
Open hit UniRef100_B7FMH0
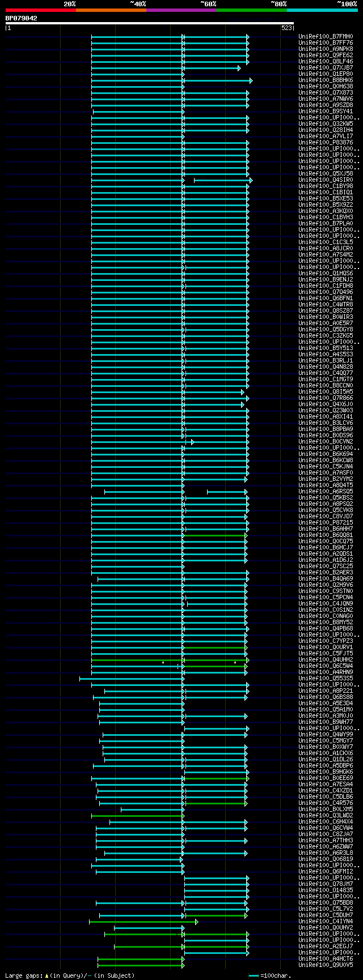pyautogui.click(x=326, y=37)
